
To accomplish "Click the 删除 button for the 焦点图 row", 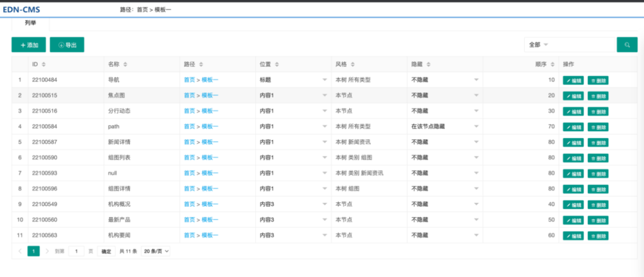I will coord(598,96).
